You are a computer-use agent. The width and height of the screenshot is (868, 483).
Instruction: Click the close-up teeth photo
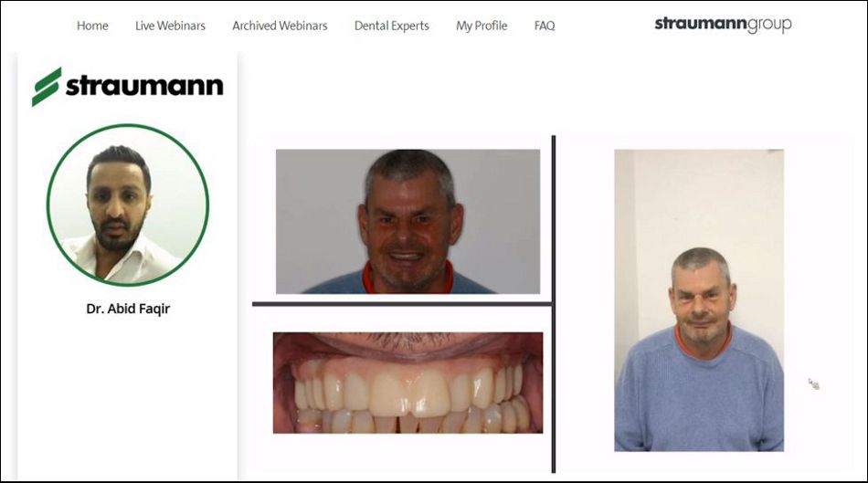tap(408, 383)
